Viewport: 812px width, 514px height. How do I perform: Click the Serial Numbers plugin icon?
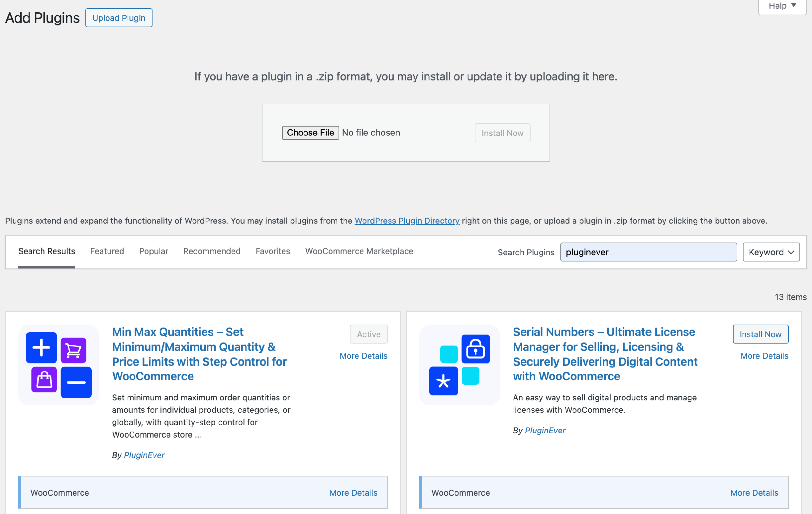[x=459, y=365]
